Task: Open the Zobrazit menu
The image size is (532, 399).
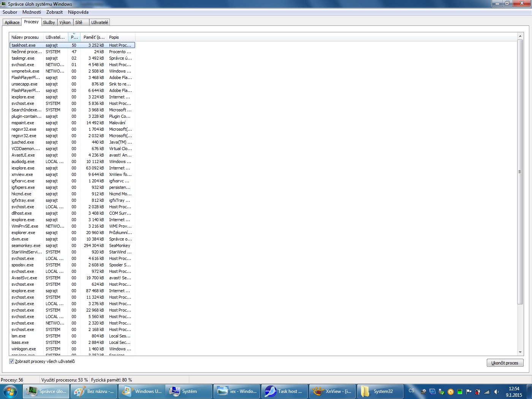Action: [x=54, y=12]
